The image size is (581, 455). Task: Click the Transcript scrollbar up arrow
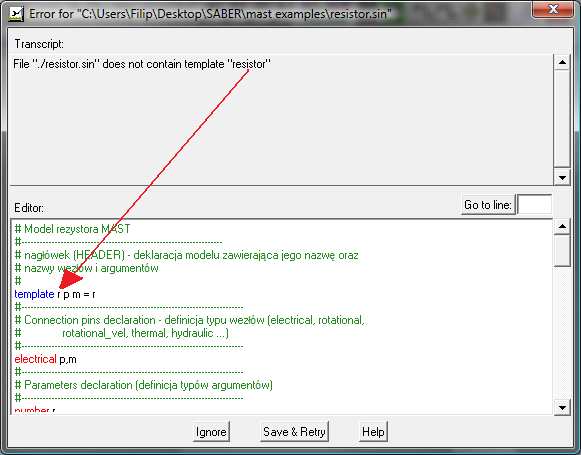pyautogui.click(x=562, y=62)
